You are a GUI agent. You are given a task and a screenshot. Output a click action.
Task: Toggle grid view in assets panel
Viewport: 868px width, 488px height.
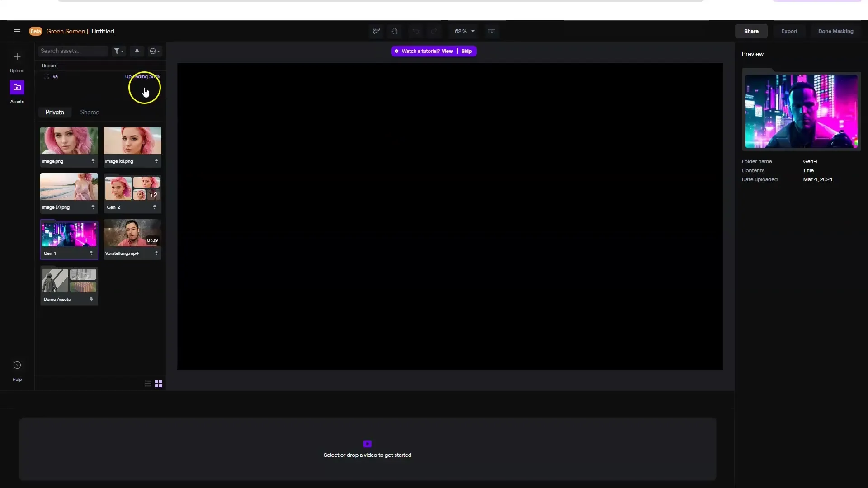pyautogui.click(x=159, y=384)
